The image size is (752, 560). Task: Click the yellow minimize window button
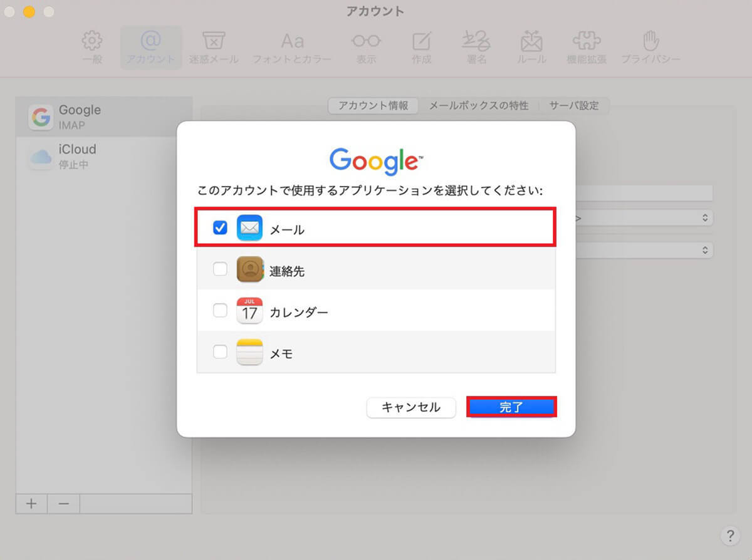pyautogui.click(x=29, y=12)
